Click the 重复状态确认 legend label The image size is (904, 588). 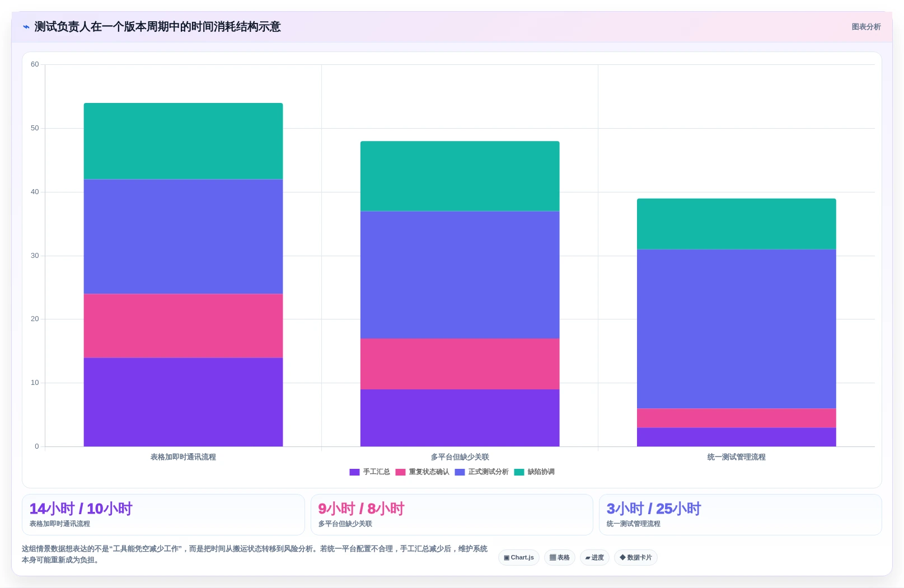(429, 472)
